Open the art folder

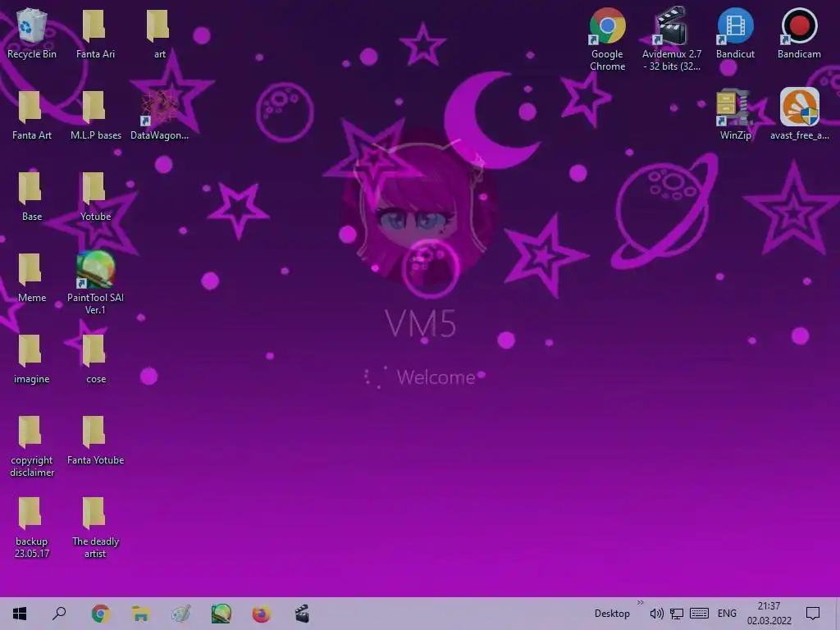[x=159, y=33]
